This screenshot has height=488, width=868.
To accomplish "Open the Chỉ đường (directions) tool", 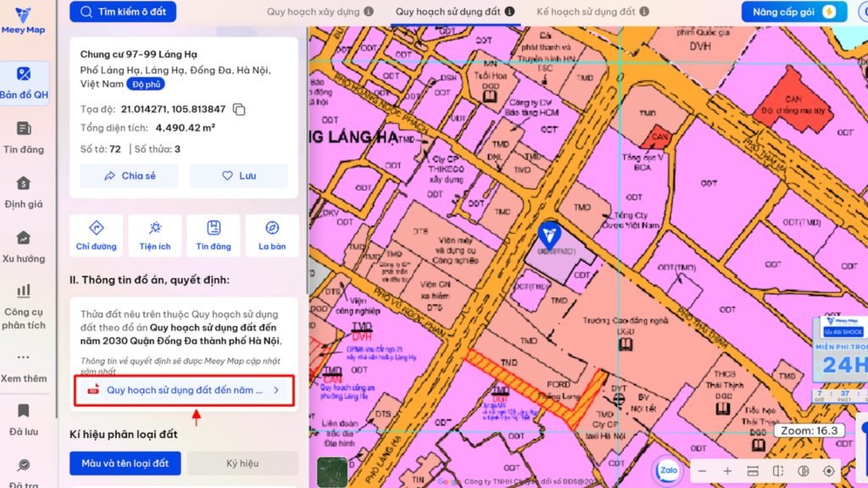I will [96, 235].
